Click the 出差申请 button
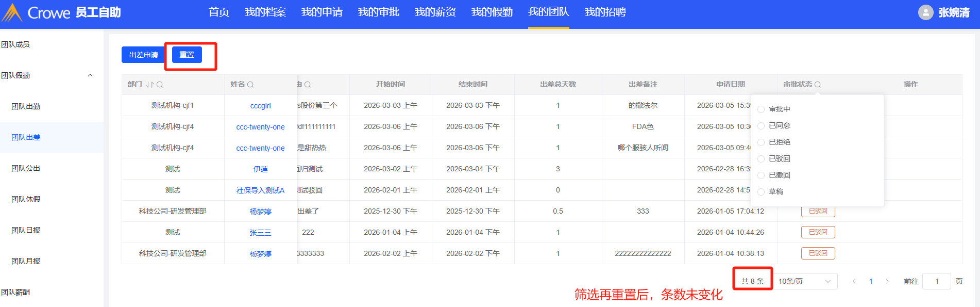The image size is (980, 307). (143, 55)
